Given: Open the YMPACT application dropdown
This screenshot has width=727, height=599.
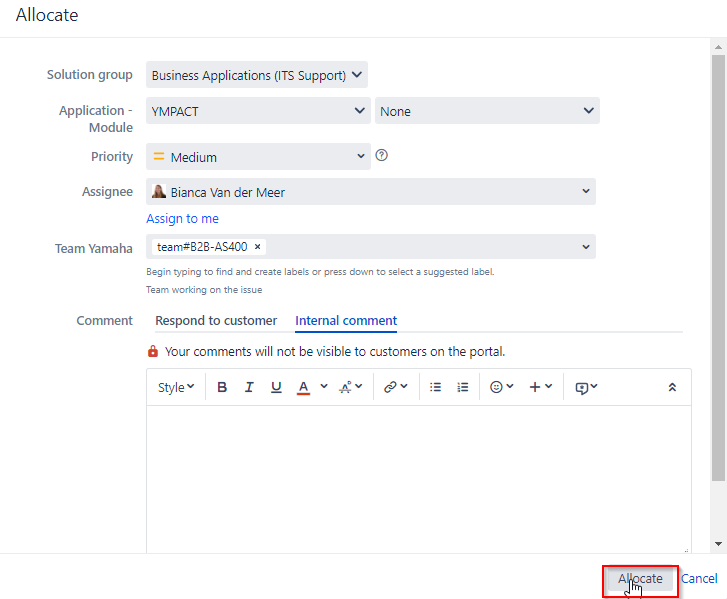Looking at the screenshot, I should pos(258,110).
